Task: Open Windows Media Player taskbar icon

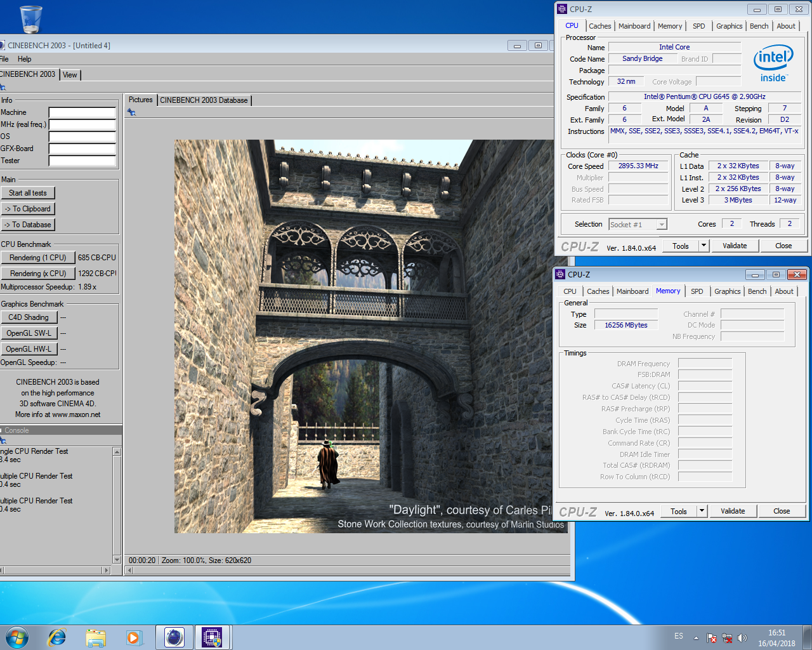Action: (x=134, y=637)
